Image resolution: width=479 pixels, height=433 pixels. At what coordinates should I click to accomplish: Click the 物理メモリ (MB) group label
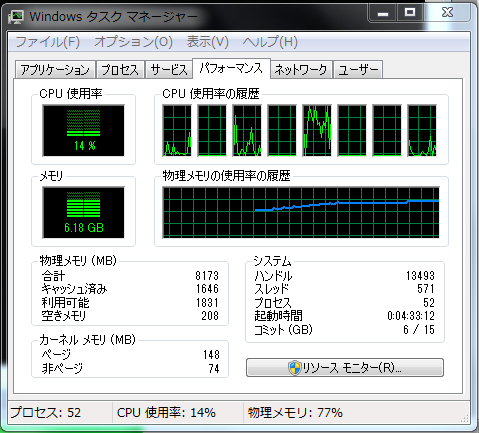click(78, 260)
